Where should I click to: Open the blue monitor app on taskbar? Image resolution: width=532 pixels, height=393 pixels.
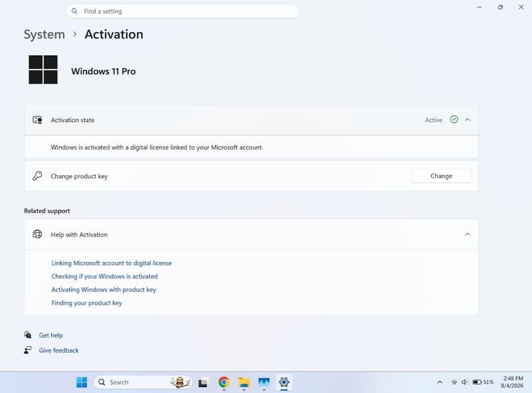(264, 382)
